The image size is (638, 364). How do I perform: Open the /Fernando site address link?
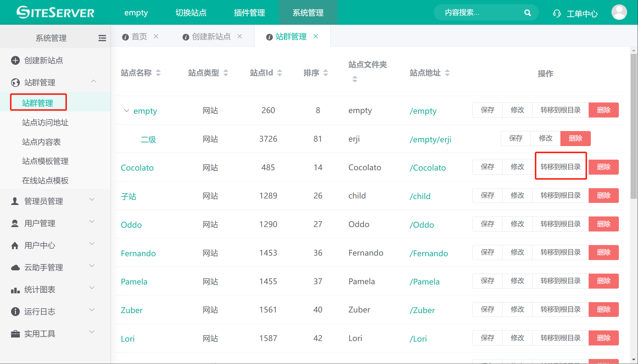coord(429,253)
